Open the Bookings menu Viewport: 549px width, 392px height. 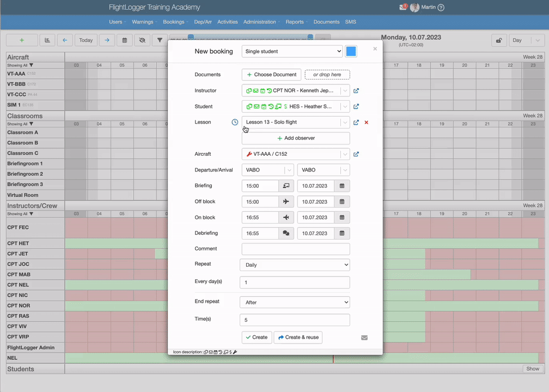click(x=174, y=22)
